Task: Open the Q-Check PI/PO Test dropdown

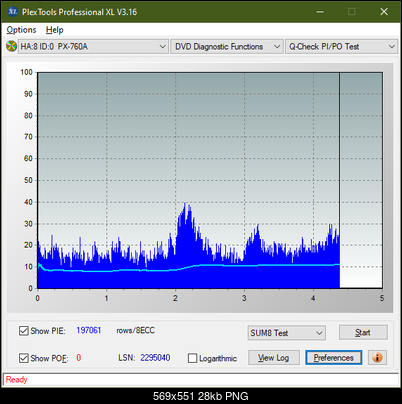Action: point(341,47)
